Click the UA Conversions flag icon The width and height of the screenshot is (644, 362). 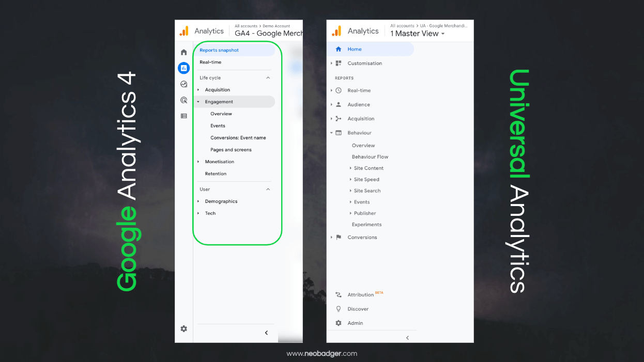tap(339, 237)
